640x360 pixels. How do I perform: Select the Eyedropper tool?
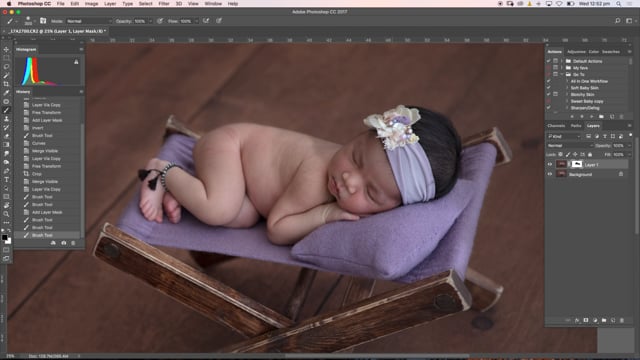(x=6, y=93)
